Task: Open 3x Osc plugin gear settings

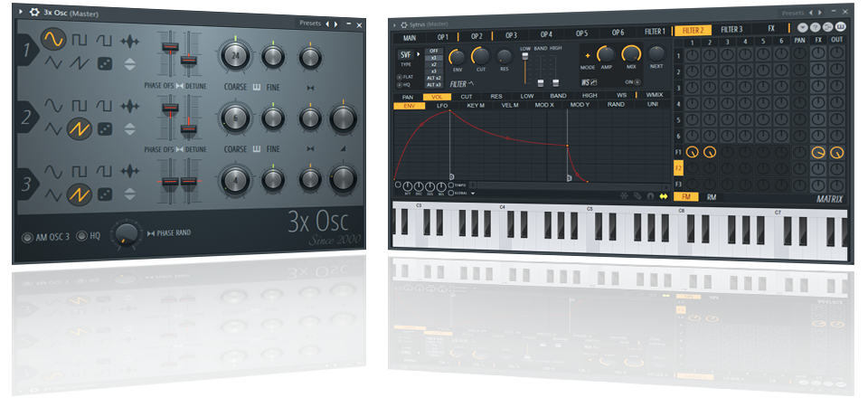Action: pyautogui.click(x=34, y=12)
